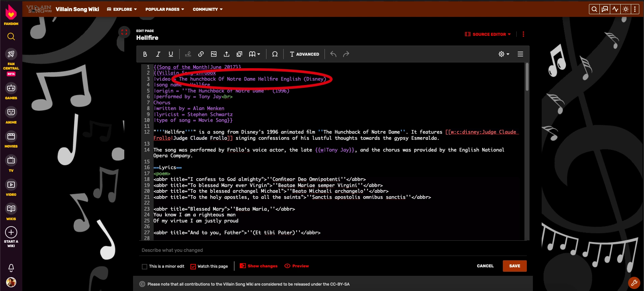The height and width of the screenshot is (291, 644).
Task: Open the page options kebab menu
Action: (523, 34)
